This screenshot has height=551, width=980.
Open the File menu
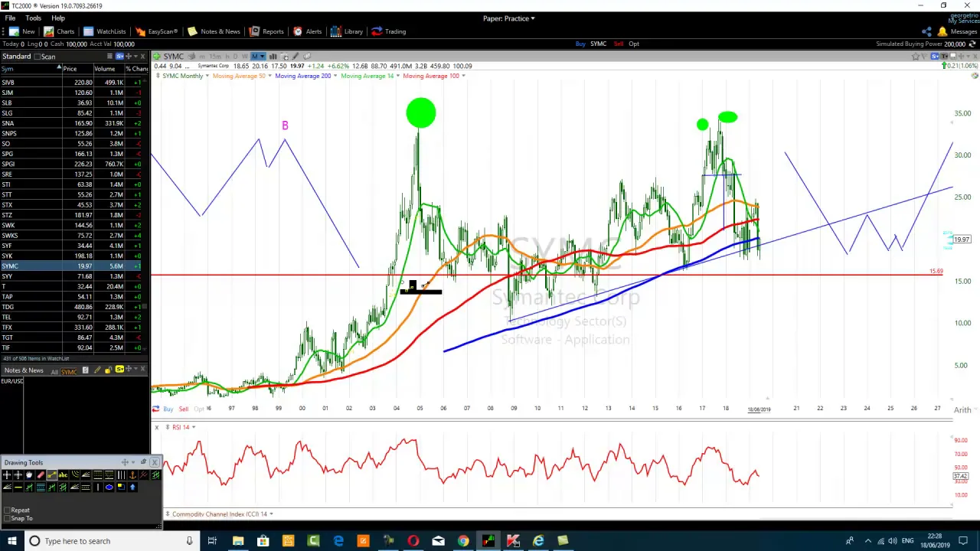10,18
